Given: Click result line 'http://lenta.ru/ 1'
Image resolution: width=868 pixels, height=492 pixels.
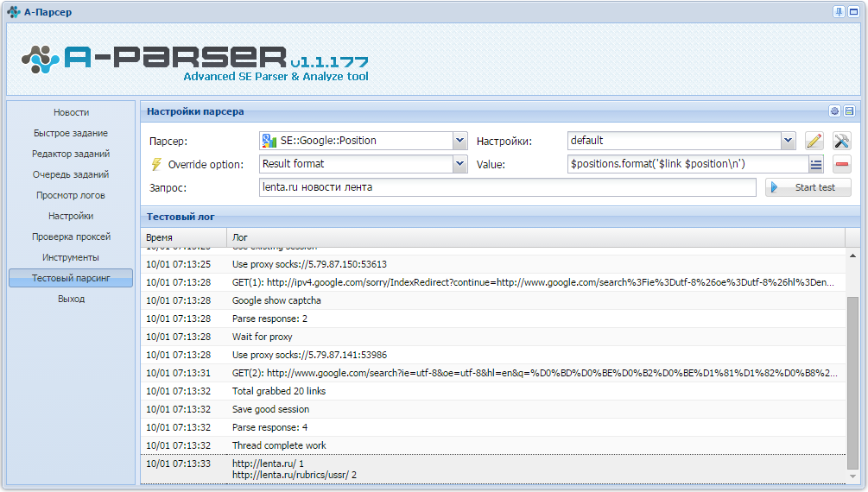Looking at the screenshot, I should [x=268, y=464].
